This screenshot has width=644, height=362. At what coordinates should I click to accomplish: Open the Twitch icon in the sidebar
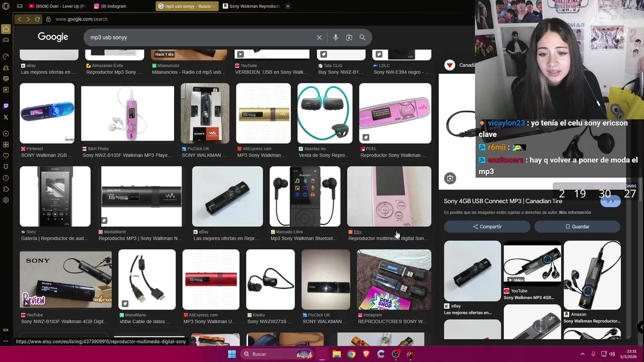[6, 106]
